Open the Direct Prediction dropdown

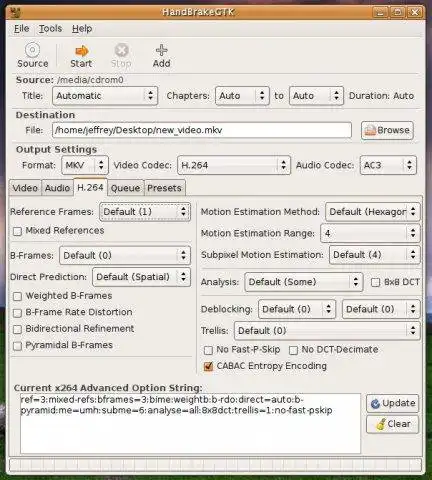(x=141, y=277)
